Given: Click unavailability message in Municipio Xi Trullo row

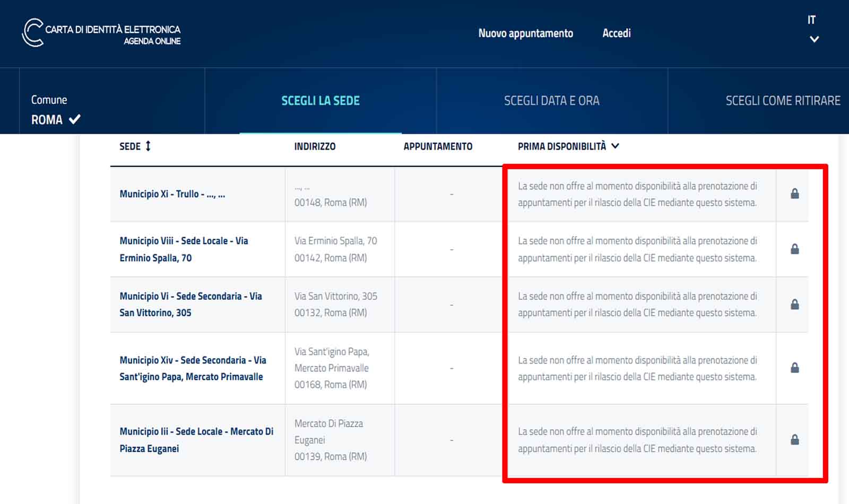Looking at the screenshot, I should pyautogui.click(x=637, y=194).
